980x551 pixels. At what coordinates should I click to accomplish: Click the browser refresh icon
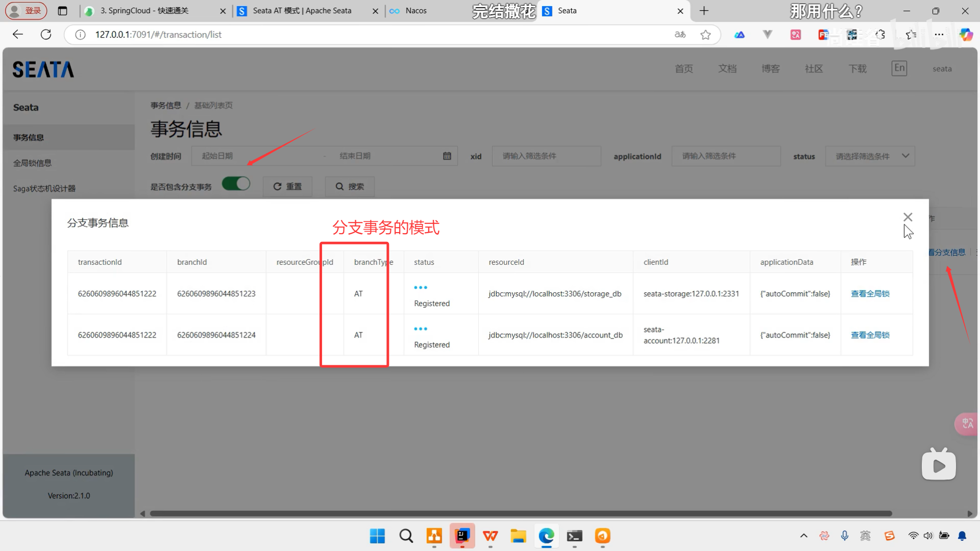[x=46, y=34]
